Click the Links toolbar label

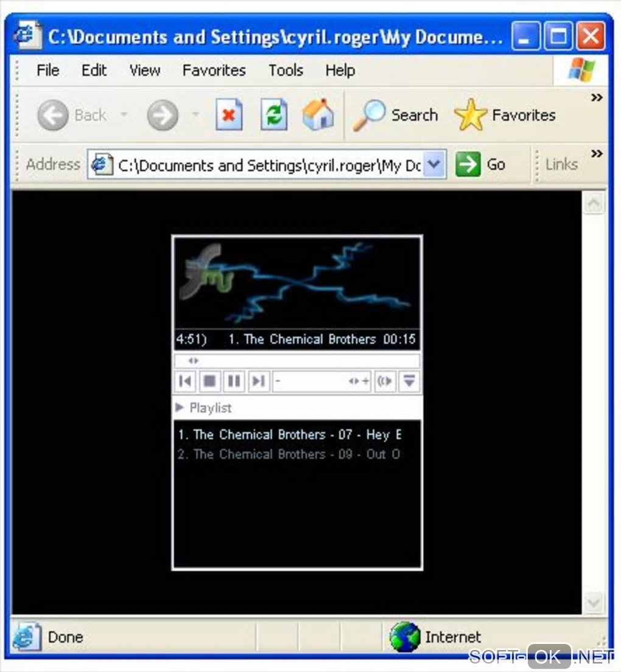click(x=561, y=164)
